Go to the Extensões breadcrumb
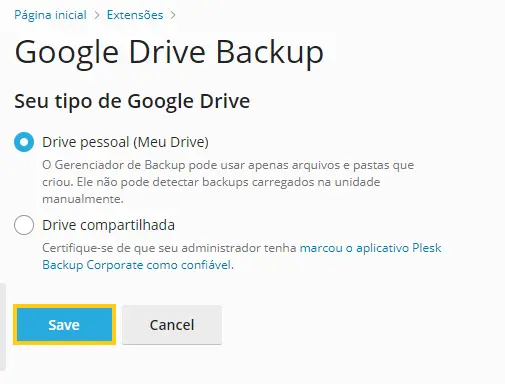Screen dimensions: 505x384 [x=135, y=15]
